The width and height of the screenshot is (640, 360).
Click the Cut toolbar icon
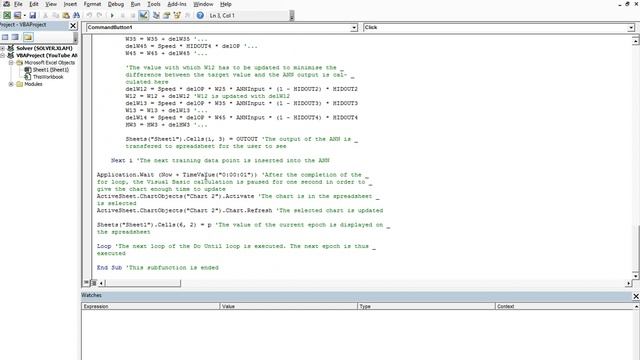[45, 16]
